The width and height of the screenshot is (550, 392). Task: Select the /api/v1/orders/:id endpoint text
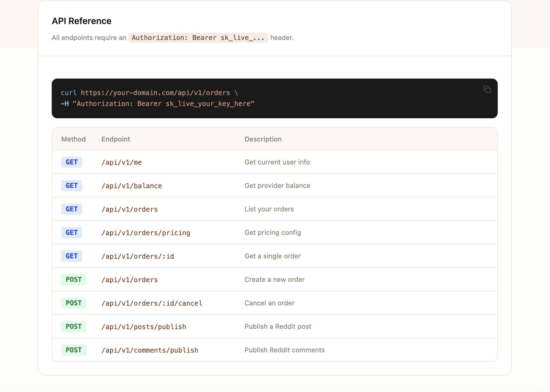(138, 256)
